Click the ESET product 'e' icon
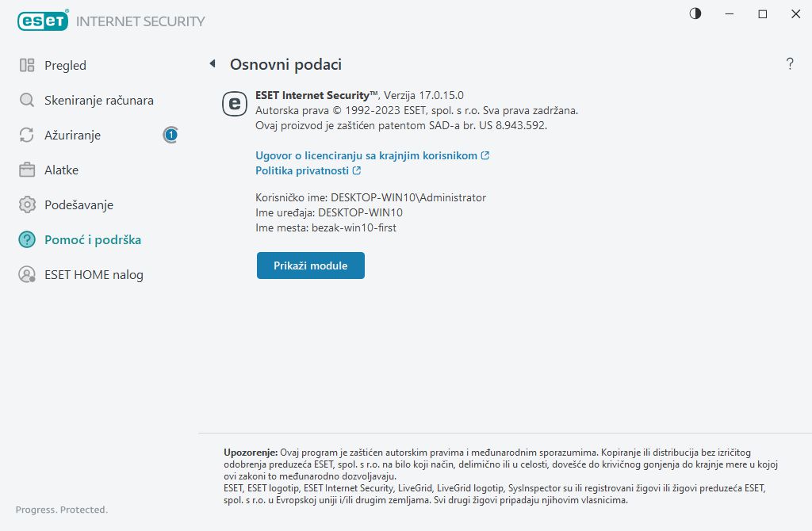The image size is (812, 531). coord(235,103)
